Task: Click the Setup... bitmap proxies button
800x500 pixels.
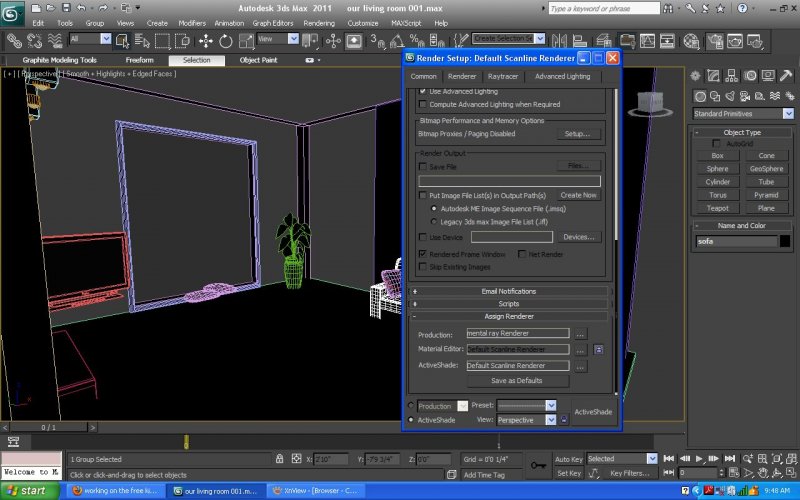Action: click(578, 134)
